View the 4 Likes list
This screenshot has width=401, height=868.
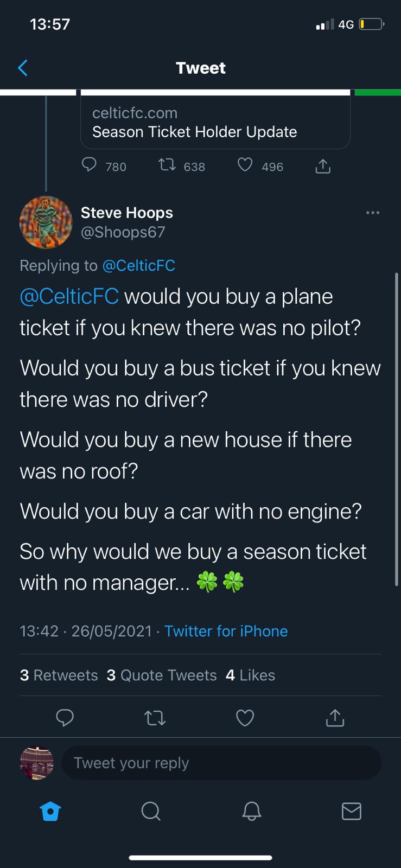250,675
